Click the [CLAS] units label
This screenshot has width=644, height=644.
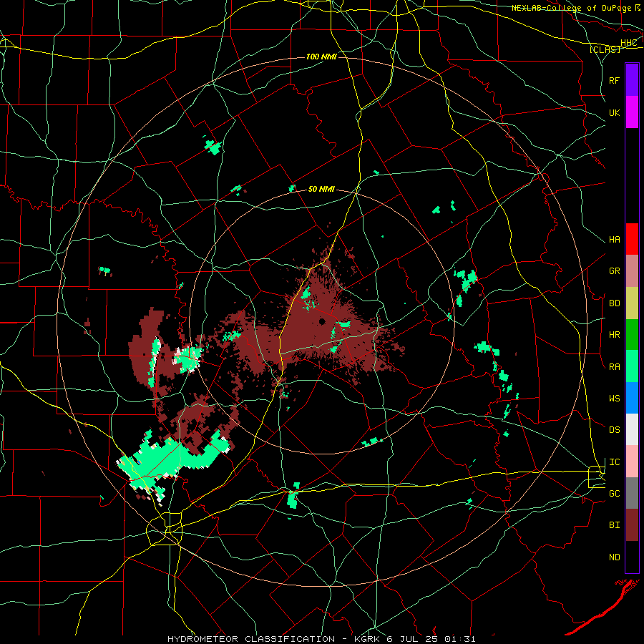click(x=605, y=49)
